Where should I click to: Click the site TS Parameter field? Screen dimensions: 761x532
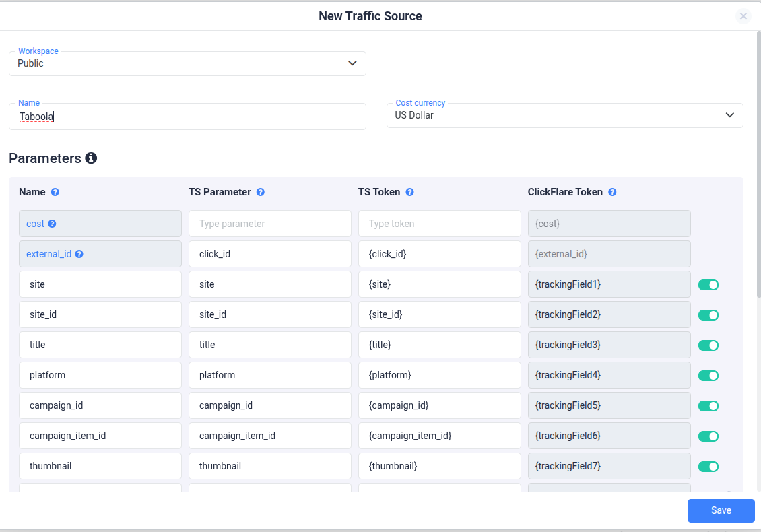(270, 284)
